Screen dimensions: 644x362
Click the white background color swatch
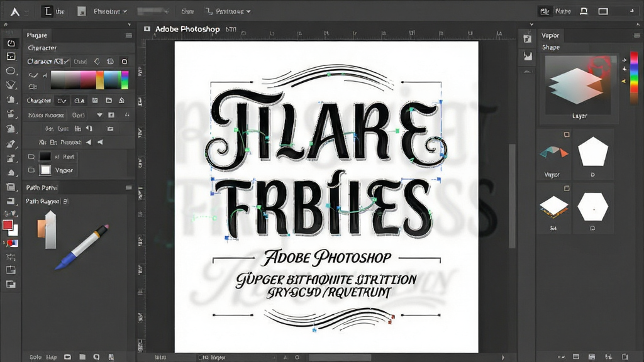tap(15, 231)
